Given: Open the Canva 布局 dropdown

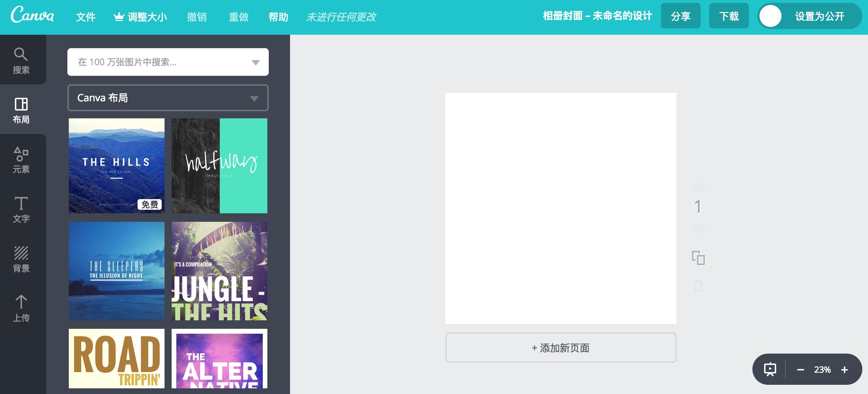Looking at the screenshot, I should (168, 98).
